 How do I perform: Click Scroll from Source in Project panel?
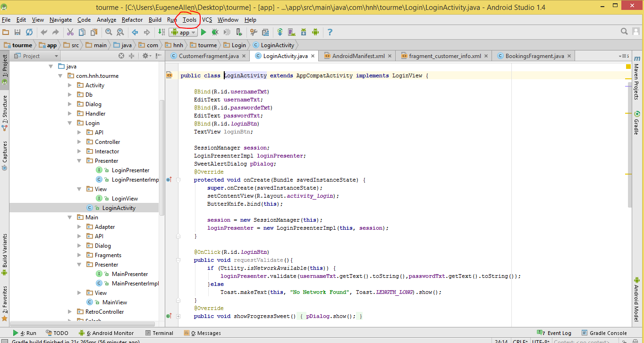point(121,56)
